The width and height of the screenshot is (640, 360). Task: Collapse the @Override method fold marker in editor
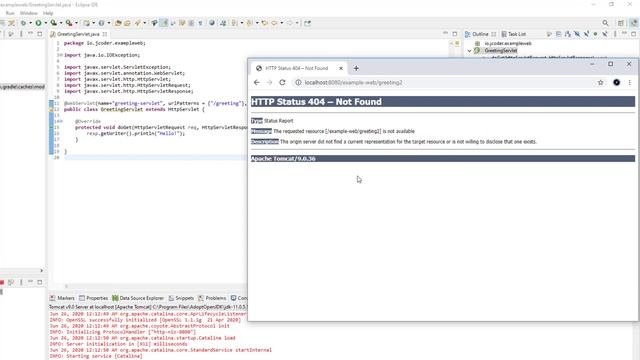point(61,121)
